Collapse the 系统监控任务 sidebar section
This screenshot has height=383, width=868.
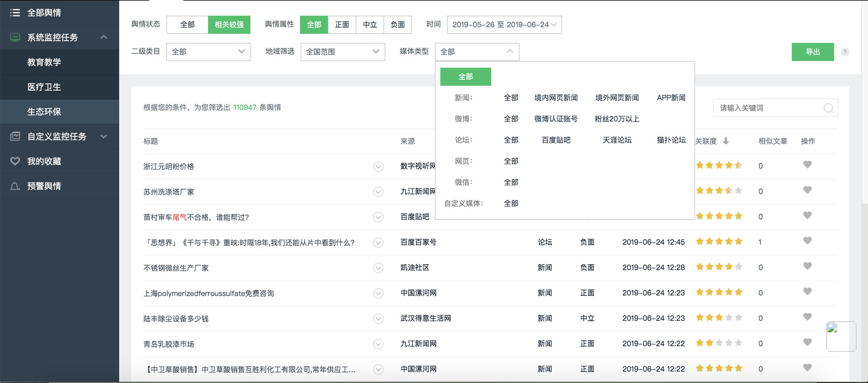[x=104, y=37]
